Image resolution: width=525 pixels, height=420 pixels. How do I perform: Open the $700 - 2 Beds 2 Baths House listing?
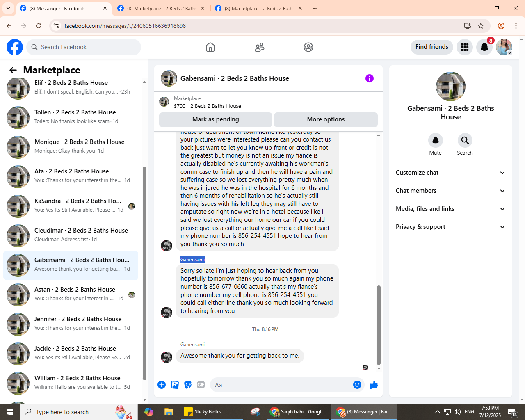coord(208,106)
